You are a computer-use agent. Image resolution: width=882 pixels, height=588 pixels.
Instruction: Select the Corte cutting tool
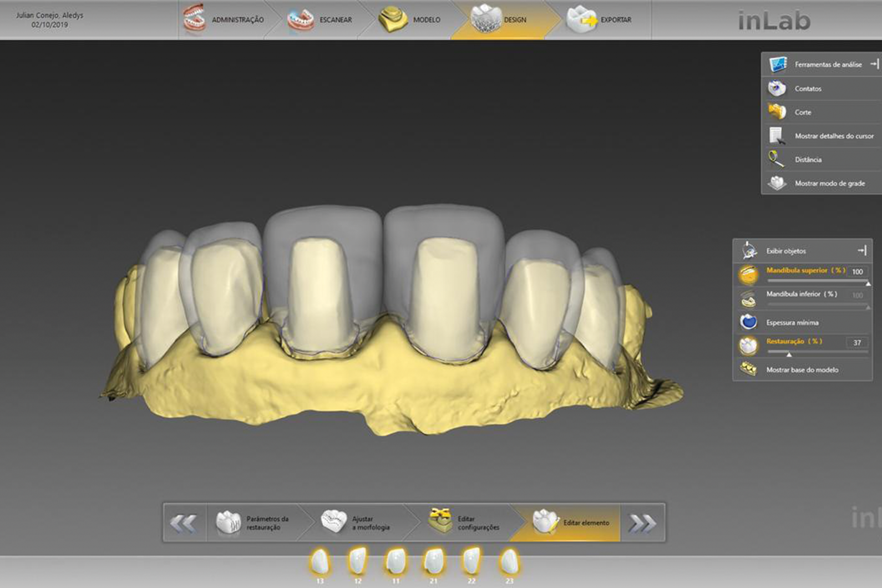pos(802,112)
